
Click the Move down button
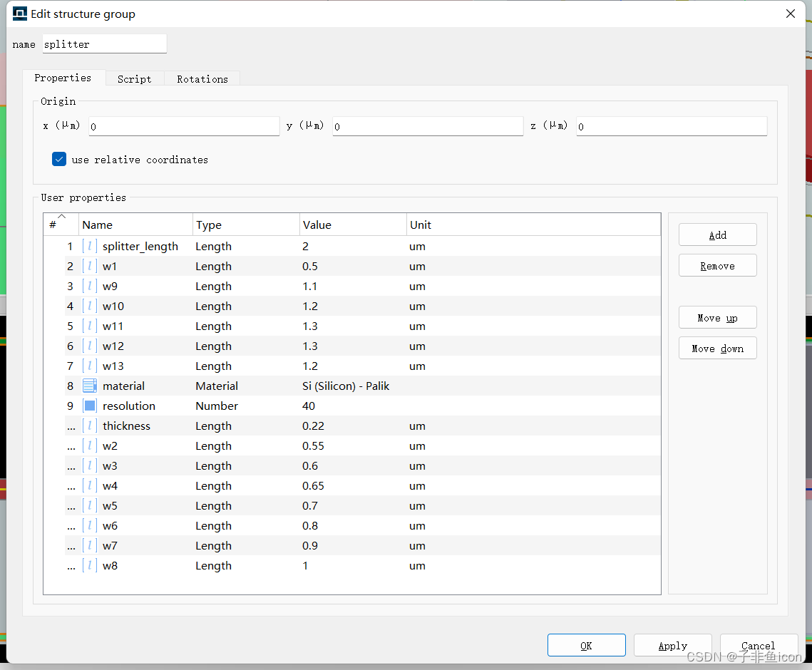[717, 349]
